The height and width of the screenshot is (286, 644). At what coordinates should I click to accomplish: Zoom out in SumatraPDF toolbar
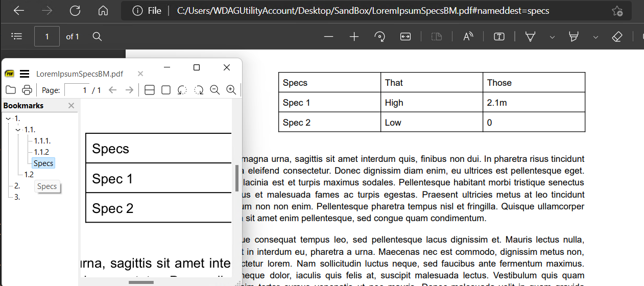pos(215,90)
